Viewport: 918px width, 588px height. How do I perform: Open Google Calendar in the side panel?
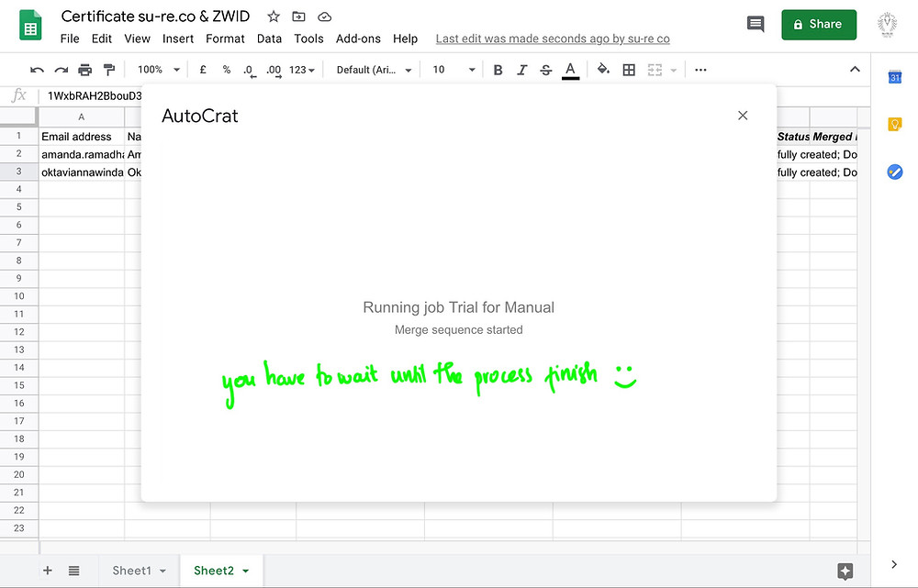click(894, 77)
